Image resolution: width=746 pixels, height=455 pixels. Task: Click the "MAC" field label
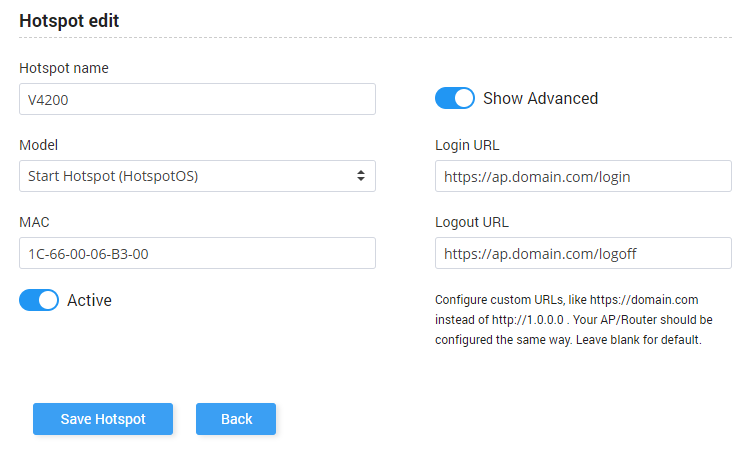click(x=34, y=222)
